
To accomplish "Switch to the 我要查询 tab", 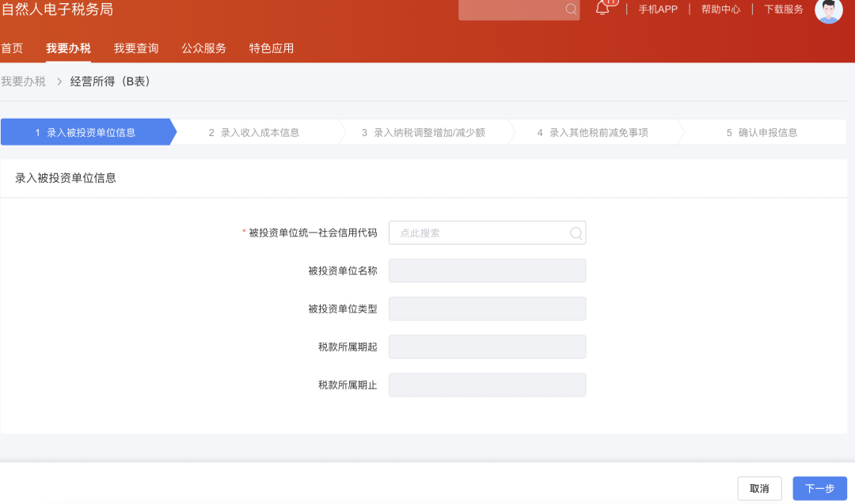I will (135, 47).
